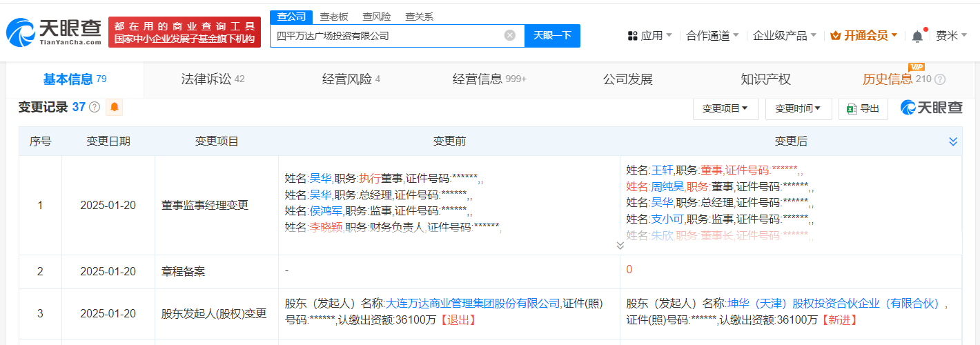Click the 变更日期 column header
Image resolution: width=980 pixels, height=345 pixels.
pyautogui.click(x=108, y=141)
